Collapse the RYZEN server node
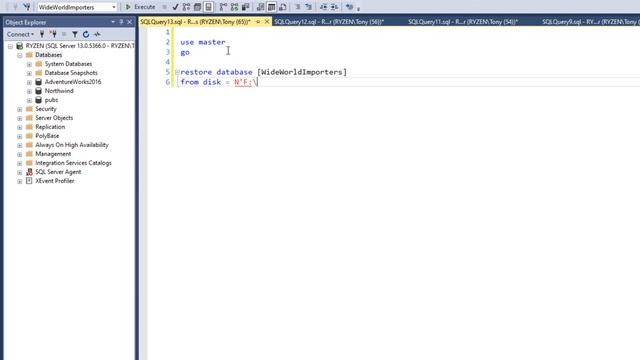 10,46
